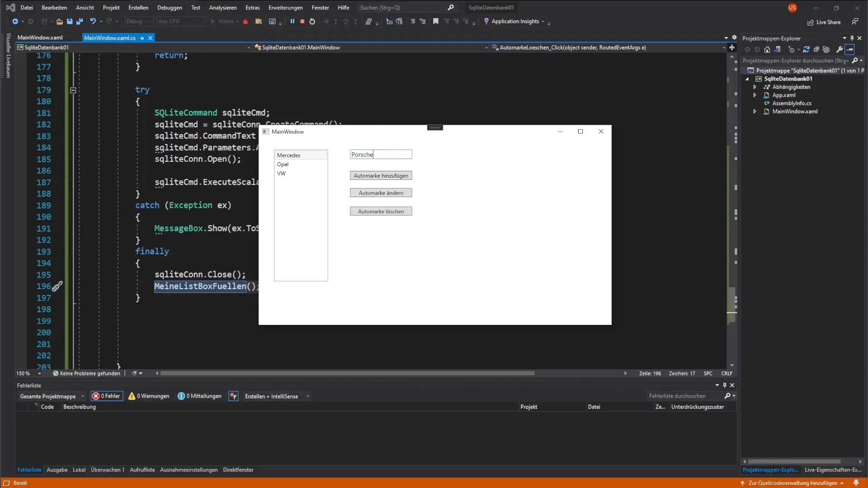The image size is (868, 488).
Task: Click the pending changes filter clock icon
Action: coord(791,50)
